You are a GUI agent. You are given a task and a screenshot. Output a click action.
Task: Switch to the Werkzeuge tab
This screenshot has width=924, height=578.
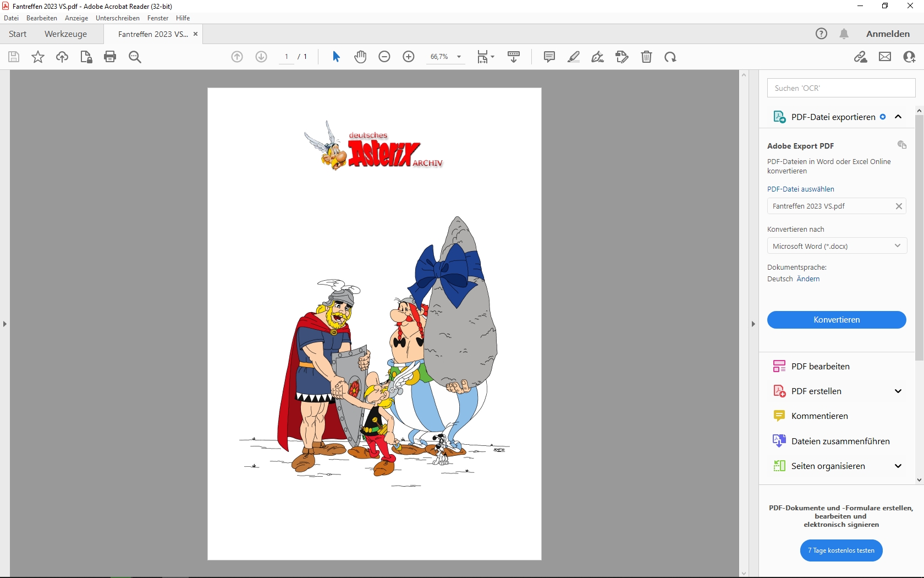[x=65, y=34]
